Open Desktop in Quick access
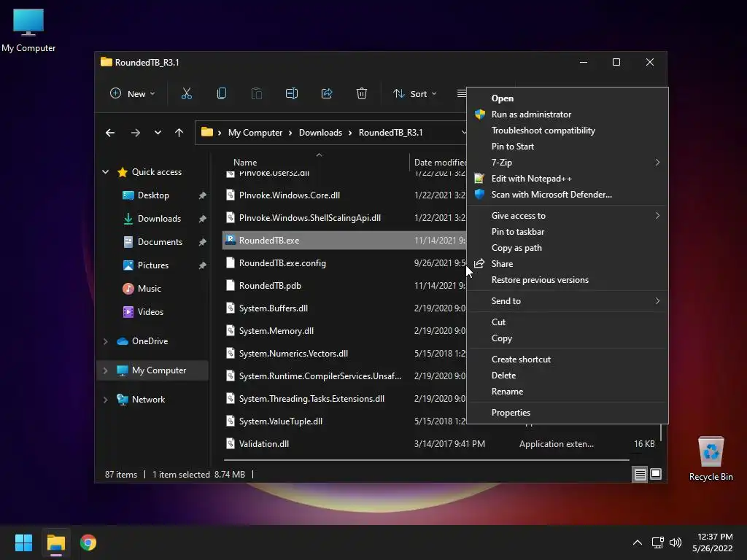This screenshot has height=560, width=747. click(x=153, y=195)
